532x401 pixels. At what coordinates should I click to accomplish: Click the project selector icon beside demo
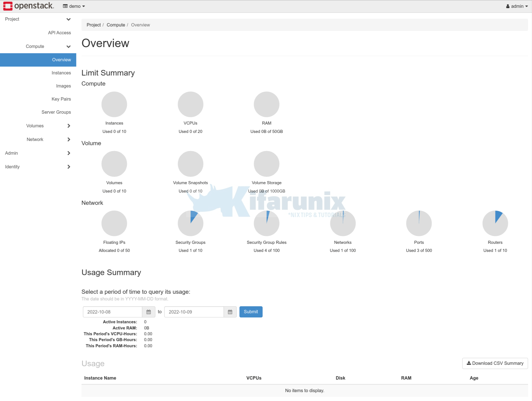(x=65, y=6)
